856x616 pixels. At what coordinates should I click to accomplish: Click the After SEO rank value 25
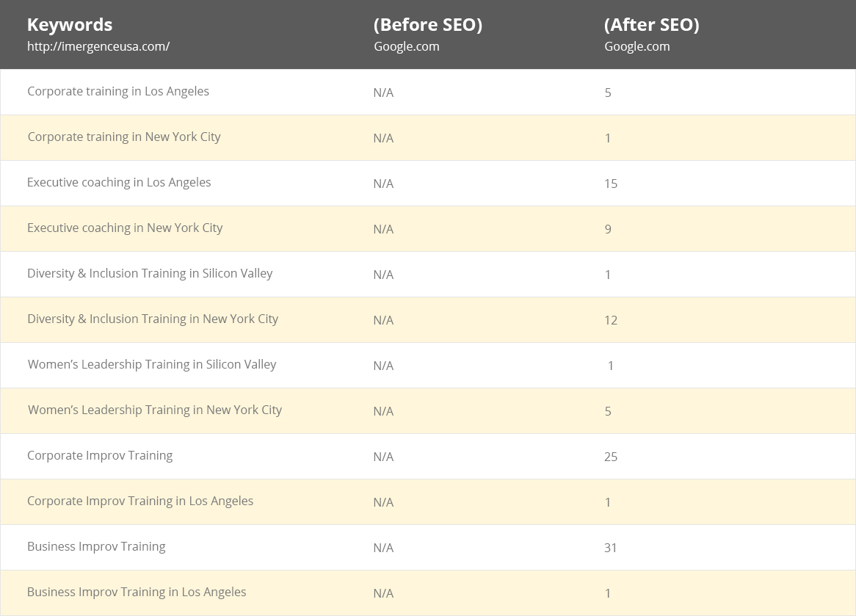pos(611,457)
